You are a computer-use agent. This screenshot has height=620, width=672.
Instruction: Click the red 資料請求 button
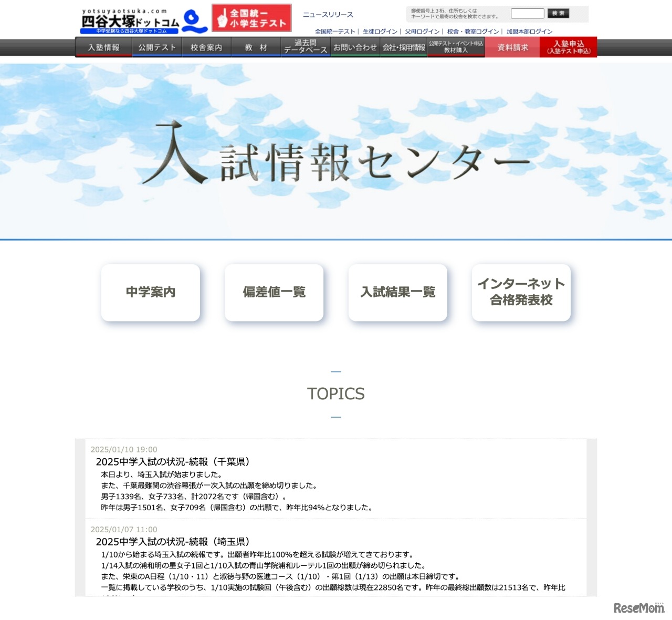511,47
